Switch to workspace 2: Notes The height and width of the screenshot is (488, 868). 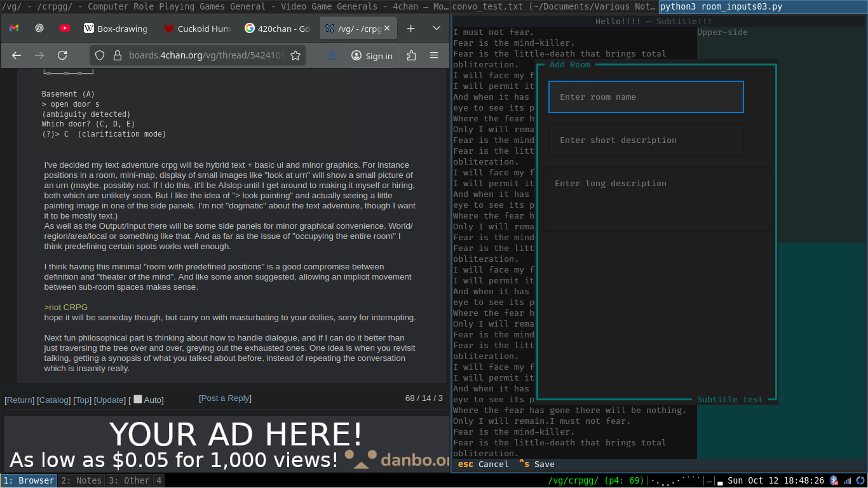[81, 480]
